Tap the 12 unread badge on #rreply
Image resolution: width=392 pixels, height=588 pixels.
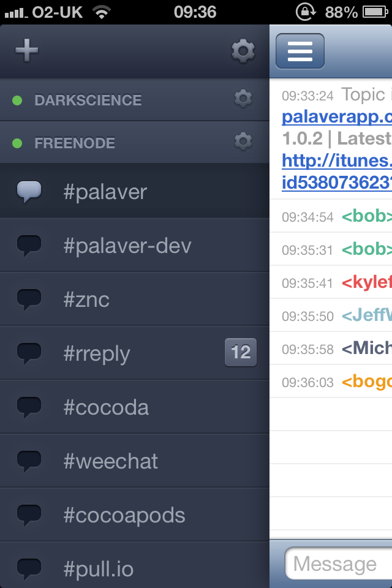[241, 352]
